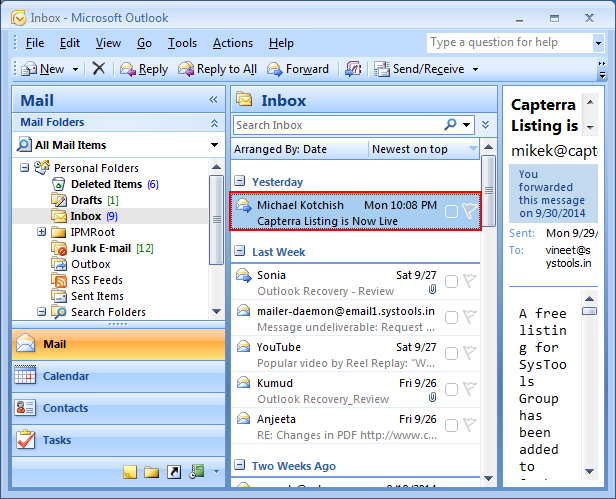Collapse the Mail Folders section
The image size is (616, 499).
click(x=214, y=123)
